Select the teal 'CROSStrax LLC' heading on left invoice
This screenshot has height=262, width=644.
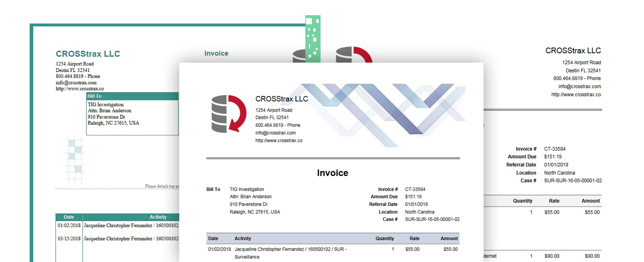[88, 54]
